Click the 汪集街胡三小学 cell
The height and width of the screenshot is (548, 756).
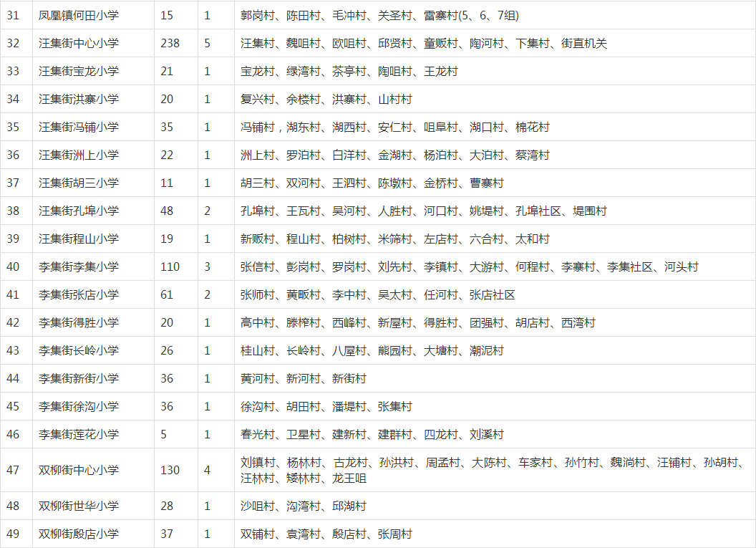pos(79,183)
